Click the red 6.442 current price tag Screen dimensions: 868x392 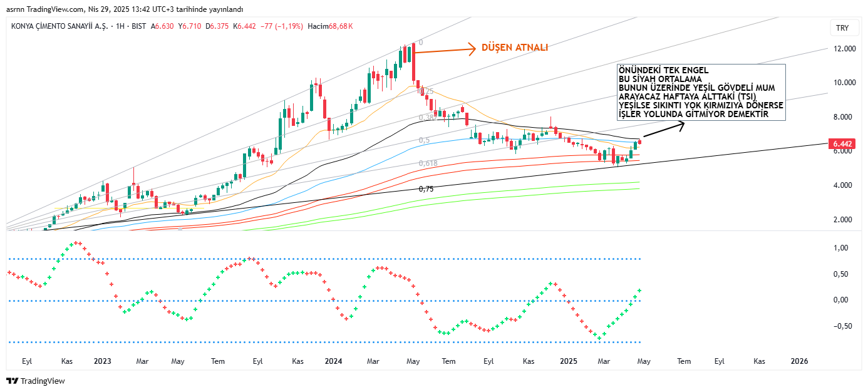(x=841, y=144)
